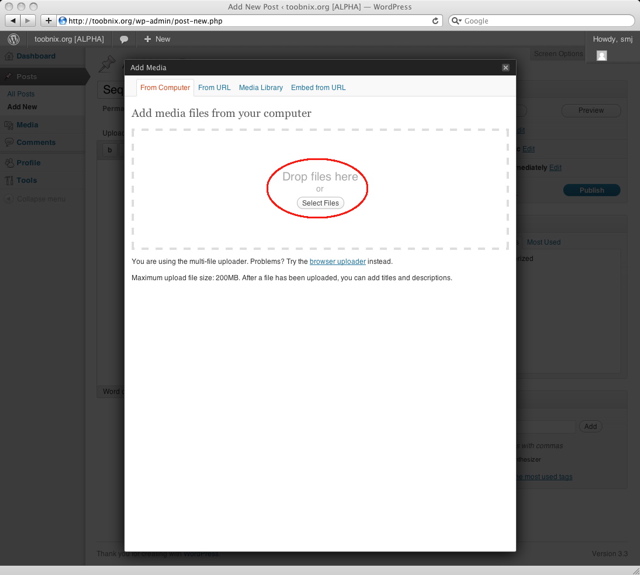Close the Add Media dialog
The width and height of the screenshot is (640, 575).
(505, 67)
